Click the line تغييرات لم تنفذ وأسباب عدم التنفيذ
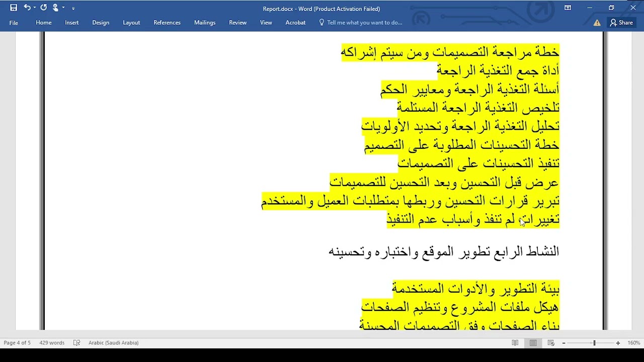The image size is (644, 362). point(473,219)
